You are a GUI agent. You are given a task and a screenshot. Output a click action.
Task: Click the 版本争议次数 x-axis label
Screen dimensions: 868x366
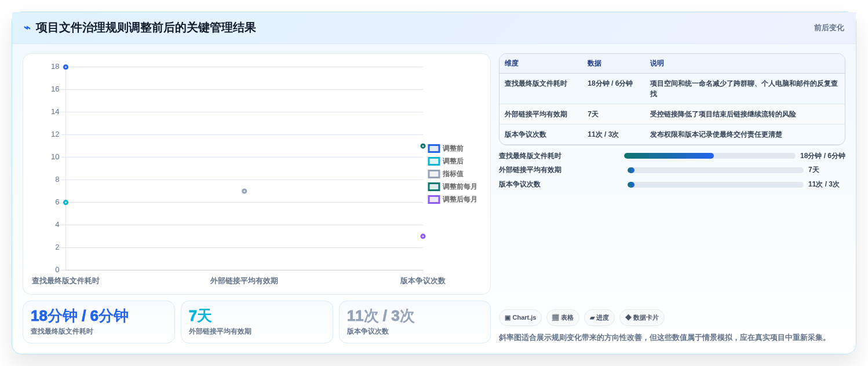click(423, 281)
